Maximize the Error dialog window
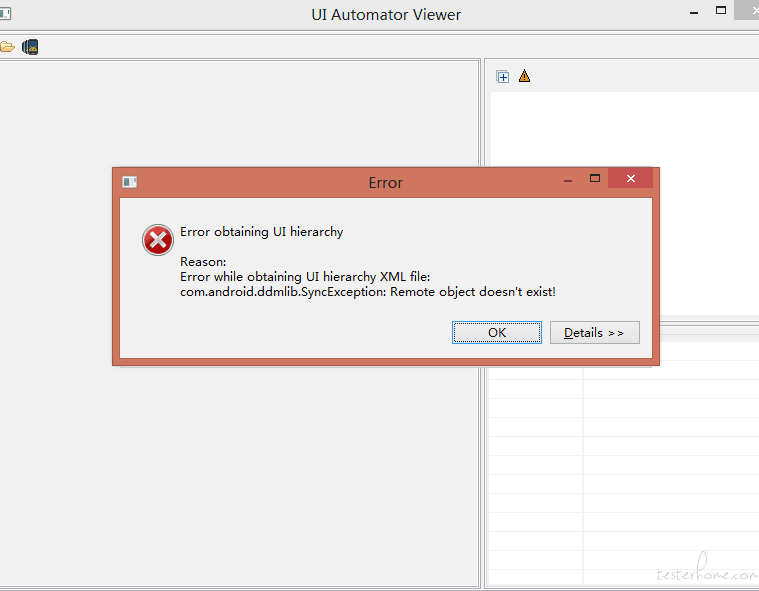Image resolution: width=759 pixels, height=591 pixels. pyautogui.click(x=595, y=179)
